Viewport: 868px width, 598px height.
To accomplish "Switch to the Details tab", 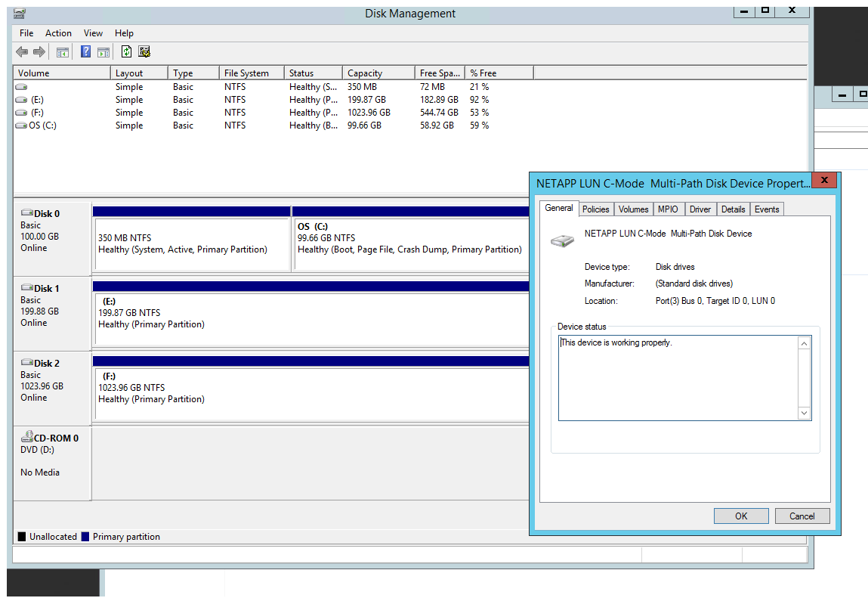I will (733, 209).
